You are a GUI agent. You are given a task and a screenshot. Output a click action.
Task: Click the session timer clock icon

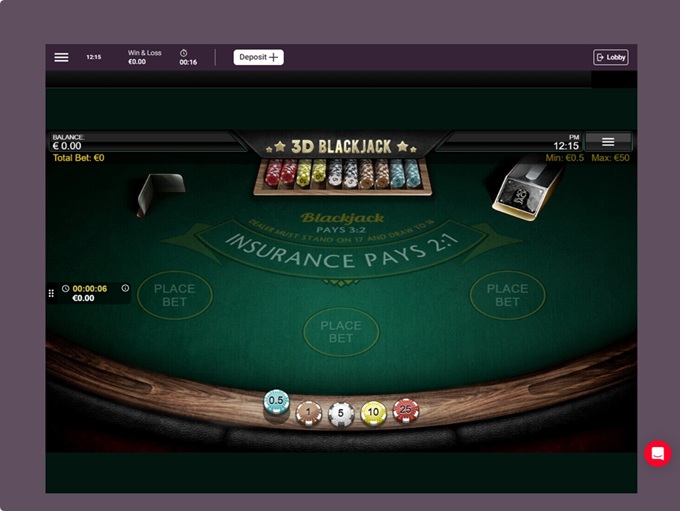[x=65, y=288]
